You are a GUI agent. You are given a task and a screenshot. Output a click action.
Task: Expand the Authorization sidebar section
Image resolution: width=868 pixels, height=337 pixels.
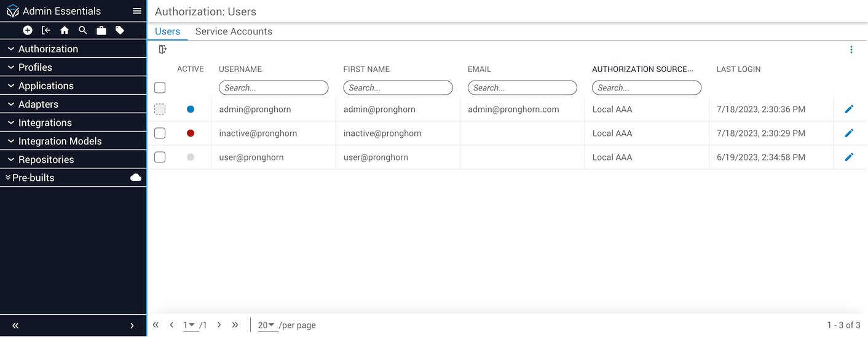tap(48, 49)
